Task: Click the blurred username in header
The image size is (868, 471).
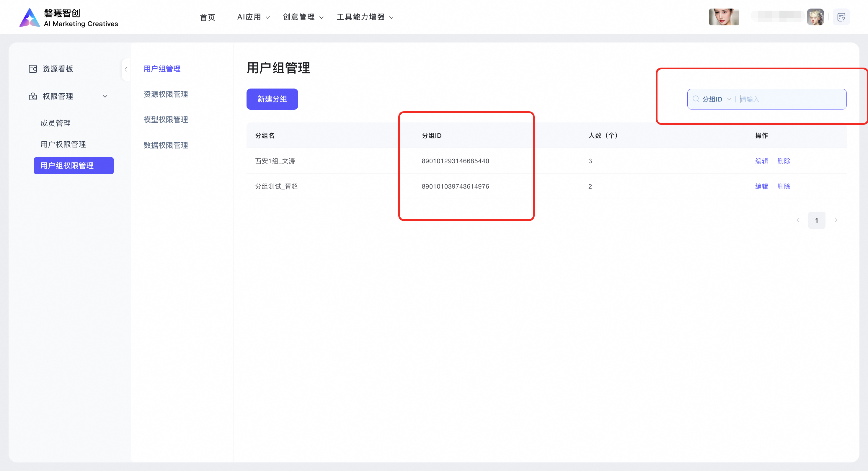Action: click(777, 17)
